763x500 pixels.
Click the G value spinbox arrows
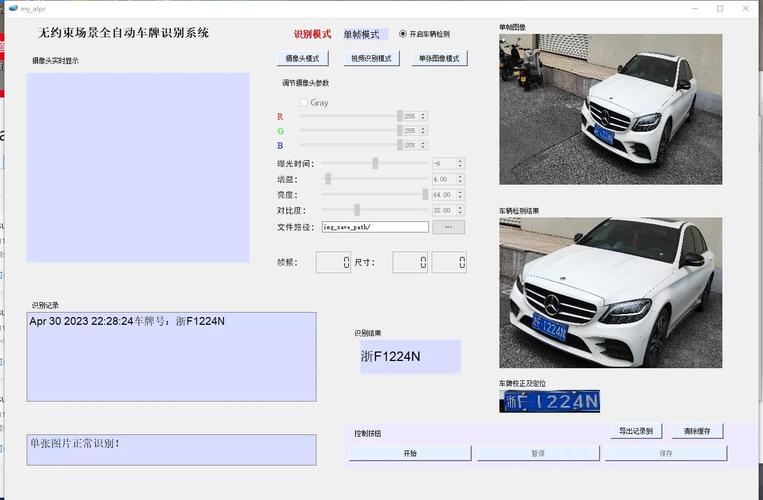click(423, 131)
